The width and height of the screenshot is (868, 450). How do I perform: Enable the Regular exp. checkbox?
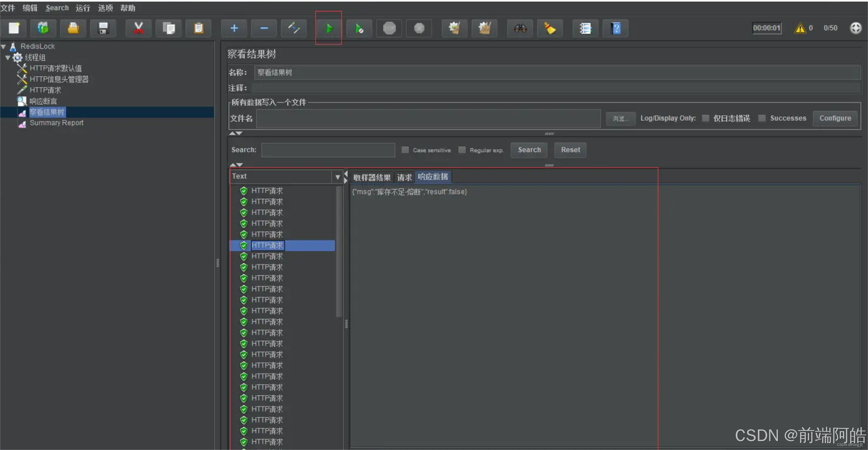coord(462,150)
